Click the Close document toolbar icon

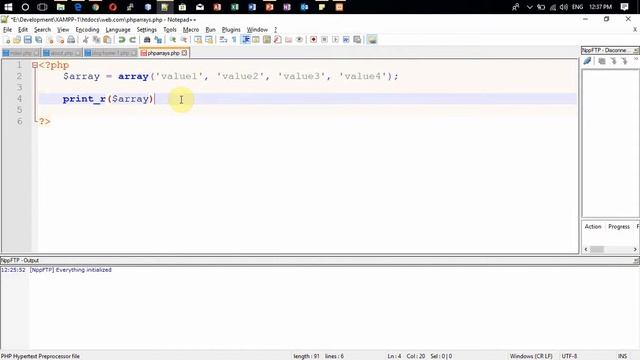pyautogui.click(x=50, y=40)
